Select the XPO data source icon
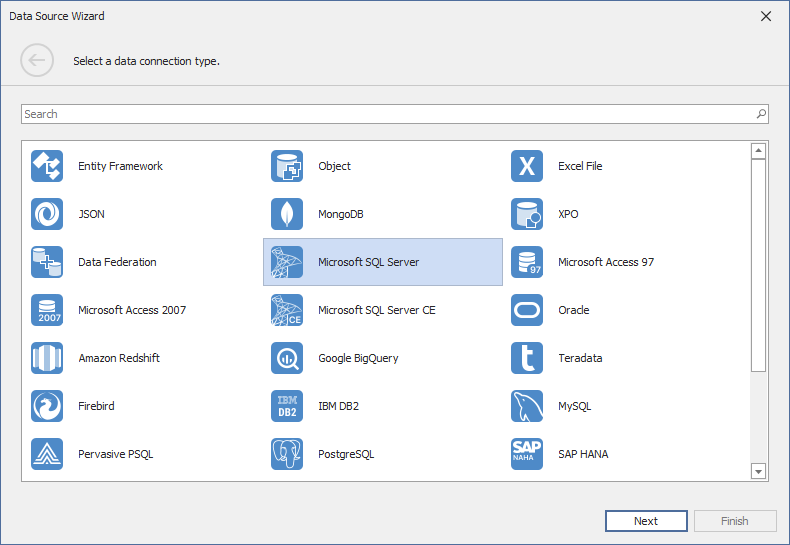This screenshot has height=545, width=790. click(x=526, y=214)
